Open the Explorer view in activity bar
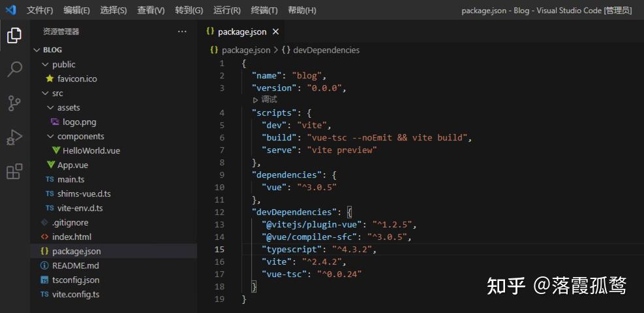644x313 pixels. tap(14, 36)
